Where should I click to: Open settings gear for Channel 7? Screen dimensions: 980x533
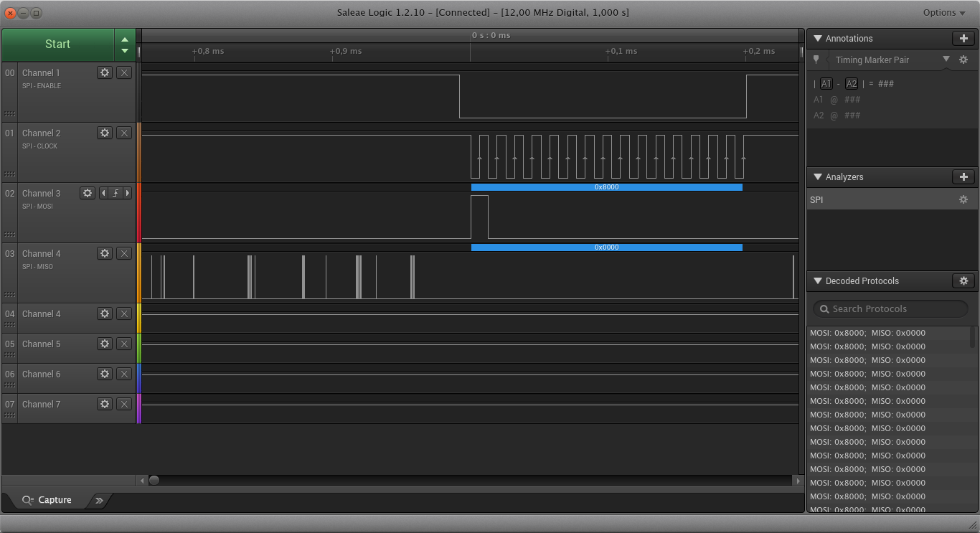click(x=105, y=404)
